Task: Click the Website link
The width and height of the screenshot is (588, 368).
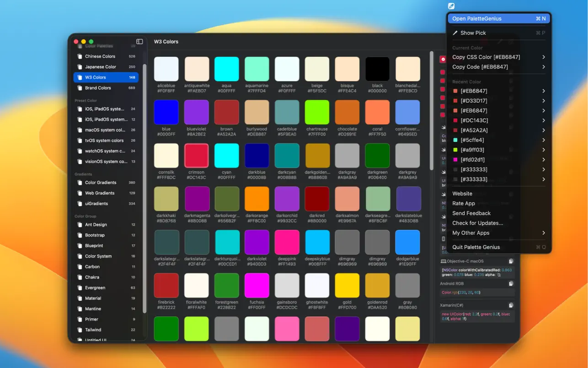Action: point(462,194)
